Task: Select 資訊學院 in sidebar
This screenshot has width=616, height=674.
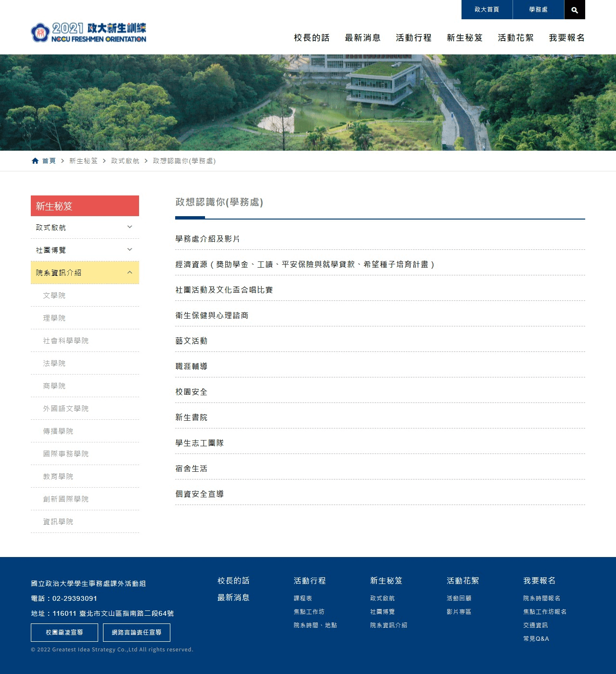Action: pos(85,521)
